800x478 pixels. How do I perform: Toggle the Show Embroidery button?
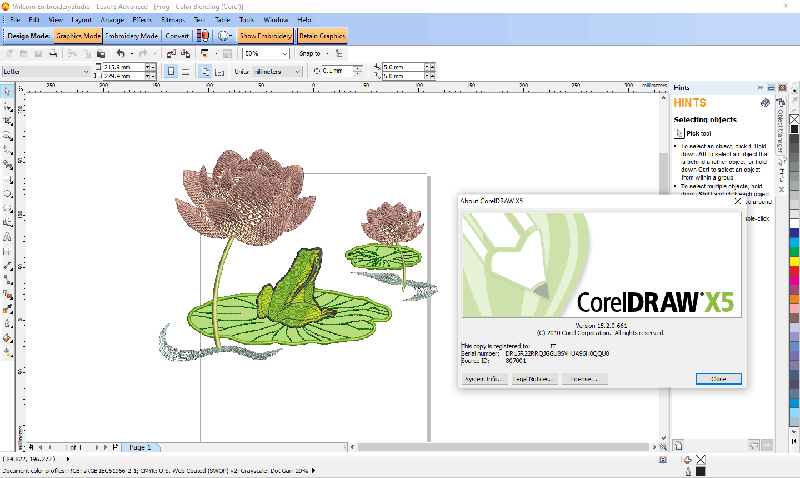pos(265,36)
